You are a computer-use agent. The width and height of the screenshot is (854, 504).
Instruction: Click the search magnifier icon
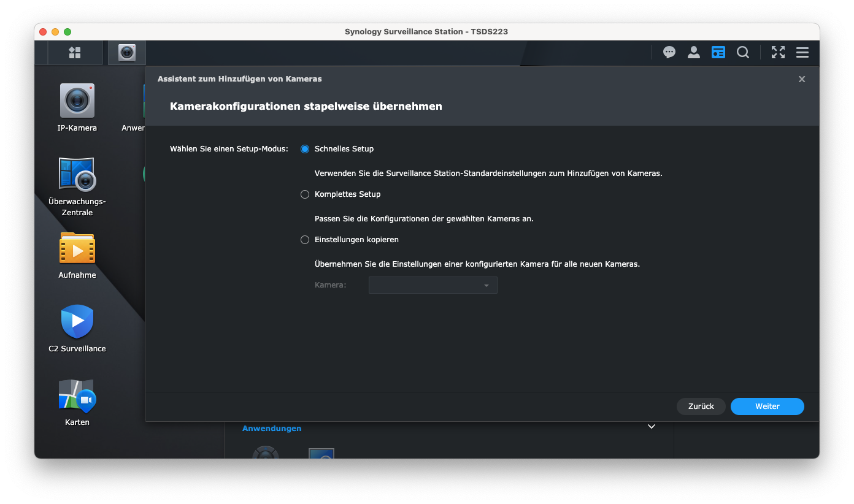coord(743,53)
